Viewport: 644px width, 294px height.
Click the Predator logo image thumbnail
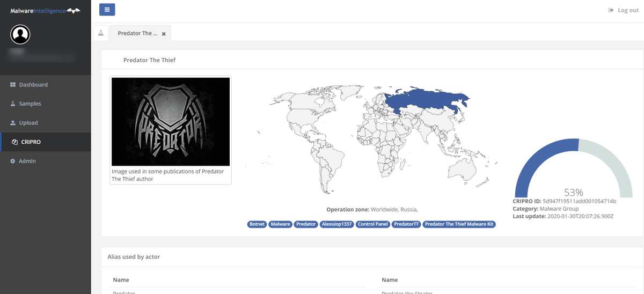pyautogui.click(x=171, y=122)
